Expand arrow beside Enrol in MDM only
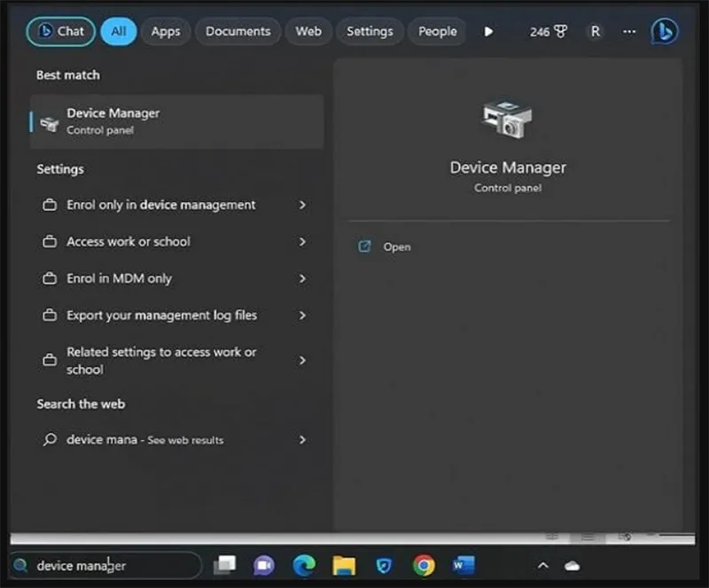This screenshot has height=588, width=709. 302,278
